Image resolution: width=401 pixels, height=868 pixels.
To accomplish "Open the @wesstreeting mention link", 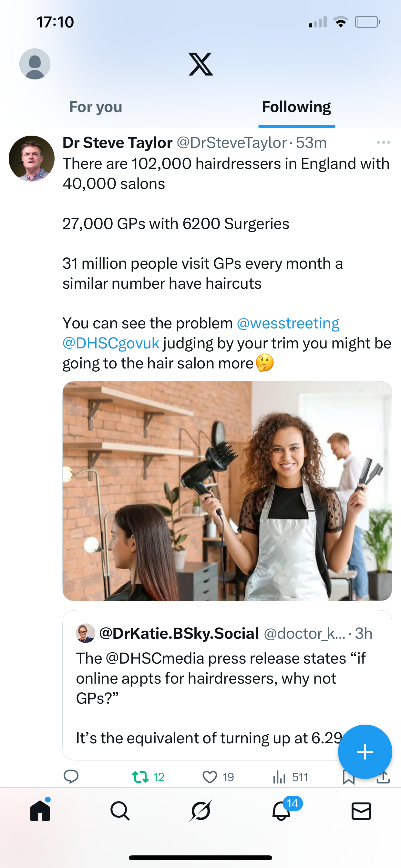I will point(288,323).
